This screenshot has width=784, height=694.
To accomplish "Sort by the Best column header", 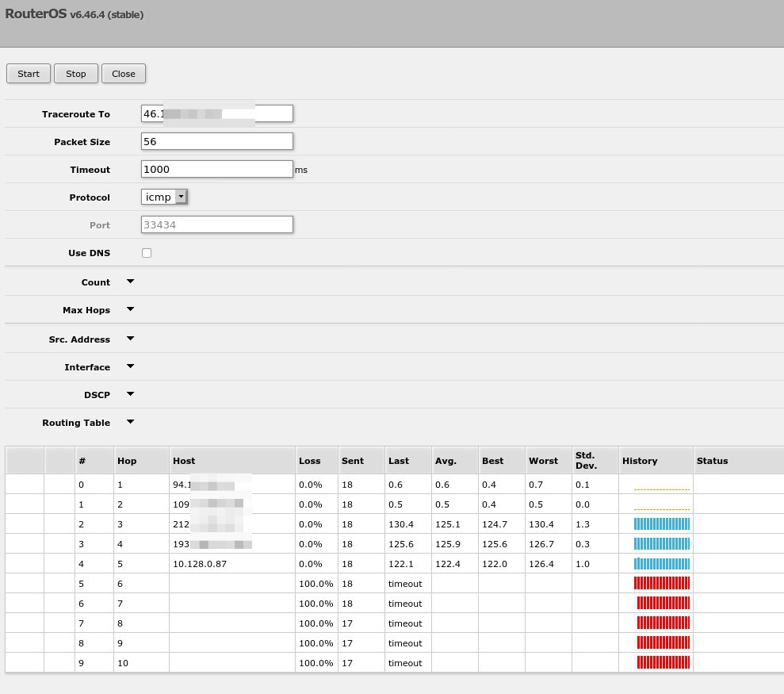I will click(x=502, y=460).
